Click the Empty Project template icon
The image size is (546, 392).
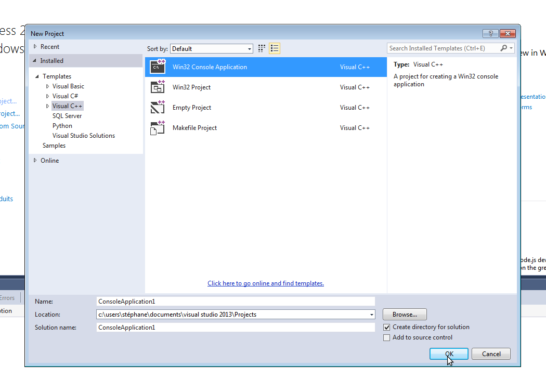pos(158,107)
